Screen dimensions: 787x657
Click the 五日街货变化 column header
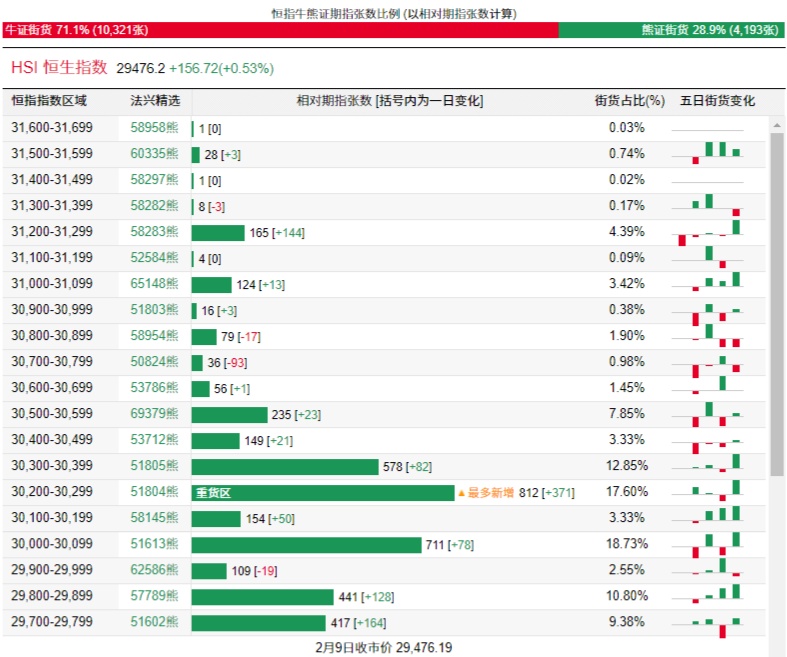coord(717,101)
